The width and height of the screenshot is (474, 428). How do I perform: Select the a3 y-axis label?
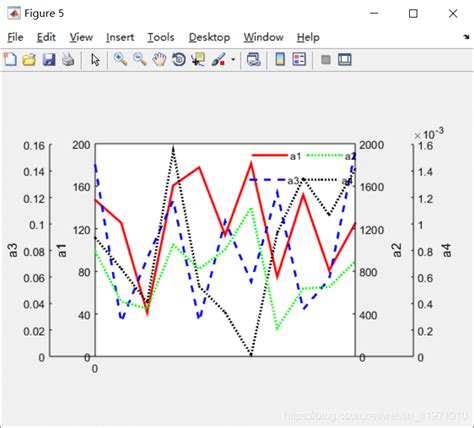click(12, 250)
